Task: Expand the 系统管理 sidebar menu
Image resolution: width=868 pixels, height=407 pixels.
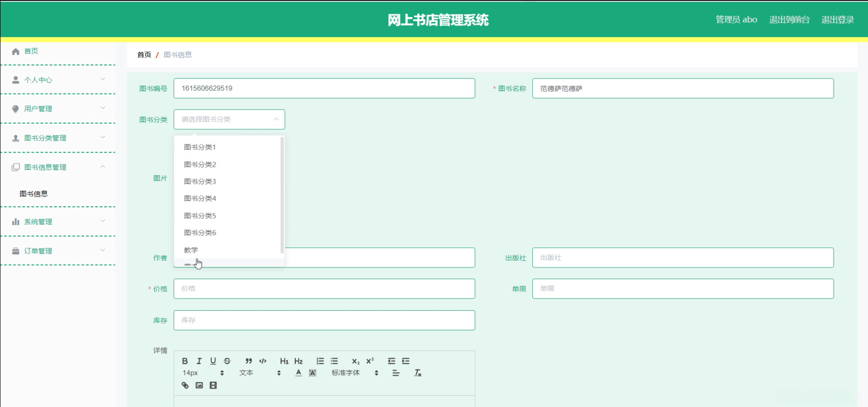Action: pos(58,221)
